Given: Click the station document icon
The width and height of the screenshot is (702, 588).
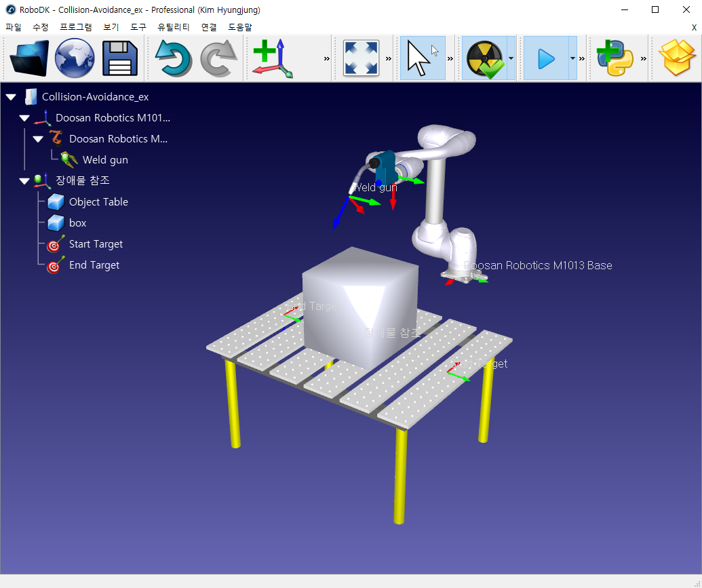Looking at the screenshot, I should pyautogui.click(x=31, y=97).
